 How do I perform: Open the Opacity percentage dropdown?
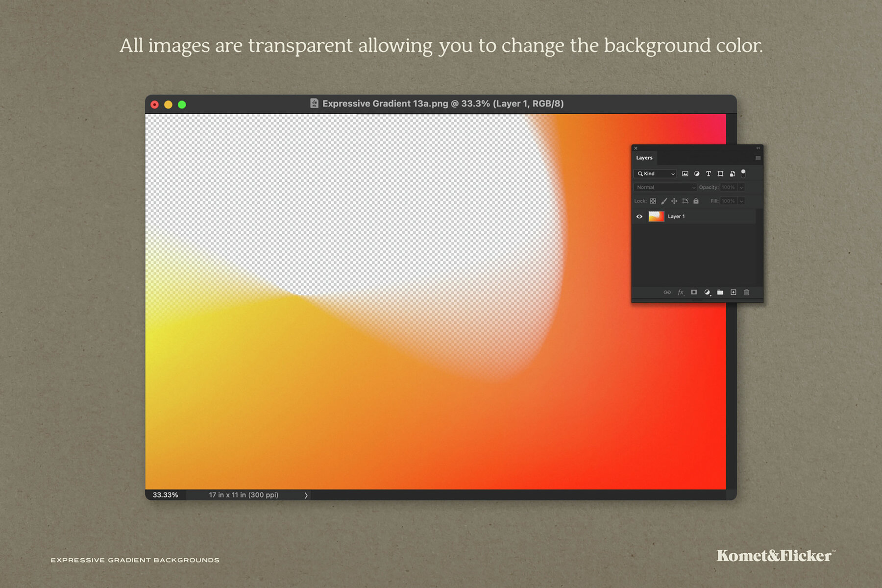tap(741, 187)
